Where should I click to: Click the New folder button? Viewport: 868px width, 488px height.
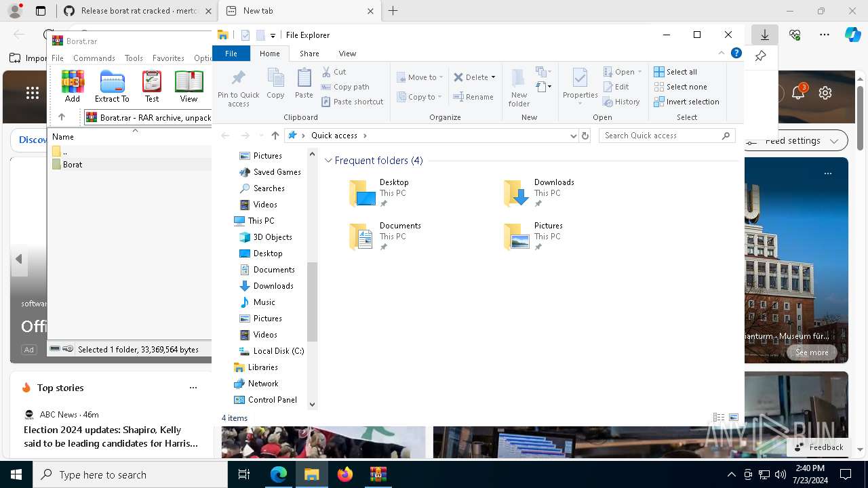click(519, 88)
